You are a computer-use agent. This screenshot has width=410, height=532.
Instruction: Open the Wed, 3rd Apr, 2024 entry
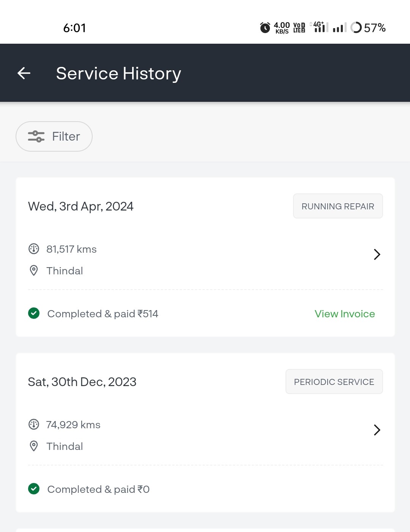coord(81,206)
